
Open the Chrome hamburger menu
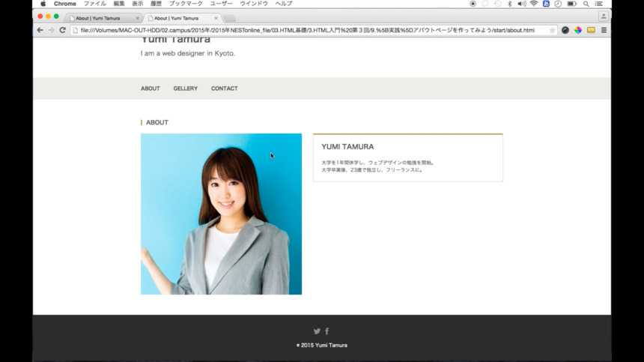click(x=604, y=30)
